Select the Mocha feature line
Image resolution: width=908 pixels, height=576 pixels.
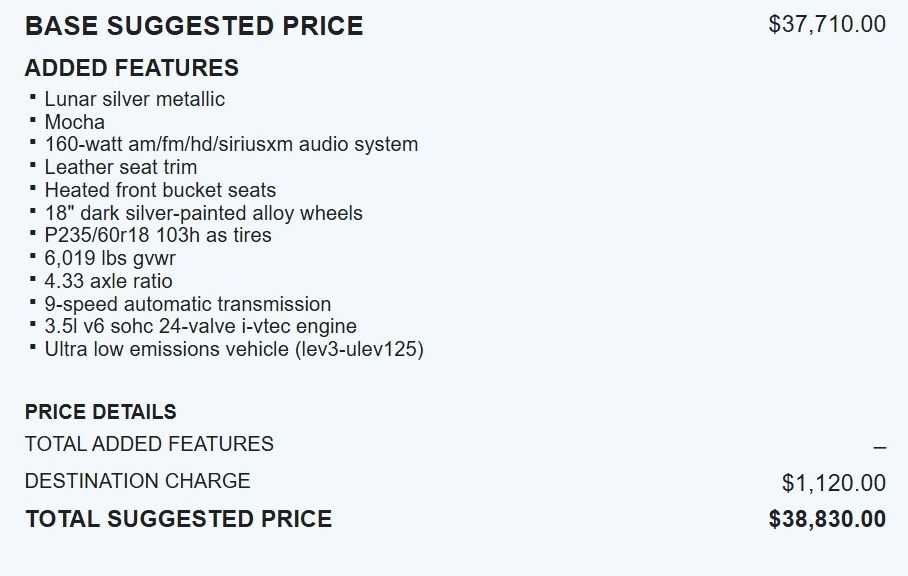pyautogui.click(x=74, y=122)
